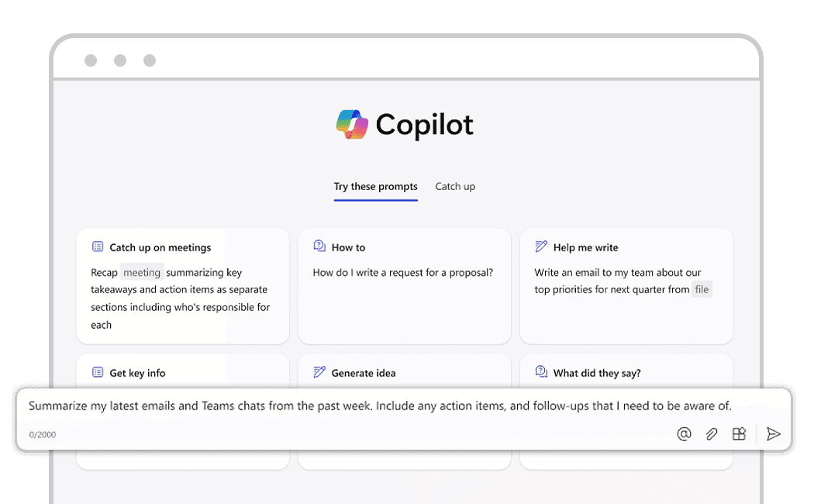Click the What did they say icon
814x504 pixels.
click(541, 372)
